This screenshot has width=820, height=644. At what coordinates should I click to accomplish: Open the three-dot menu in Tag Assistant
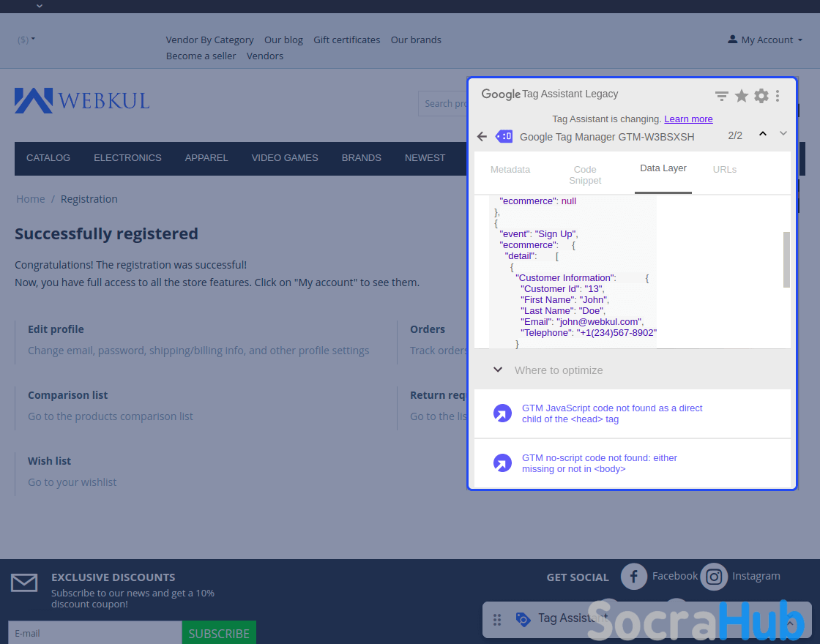(778, 96)
